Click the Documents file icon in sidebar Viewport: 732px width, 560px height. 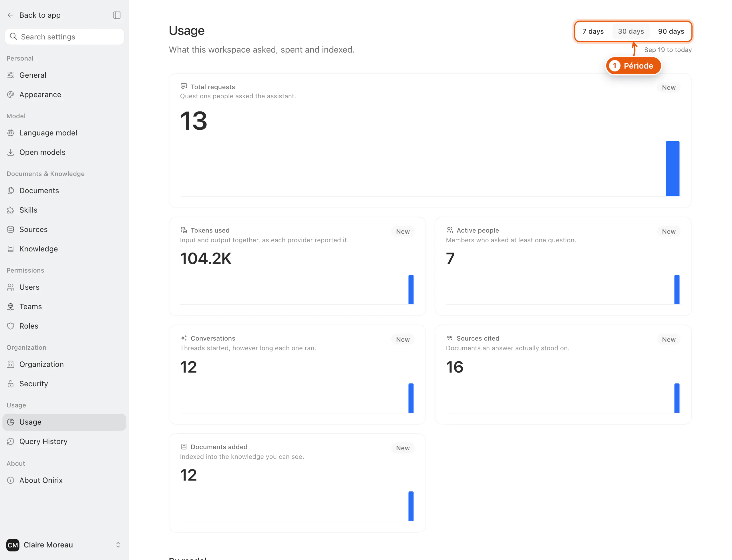coord(11,190)
